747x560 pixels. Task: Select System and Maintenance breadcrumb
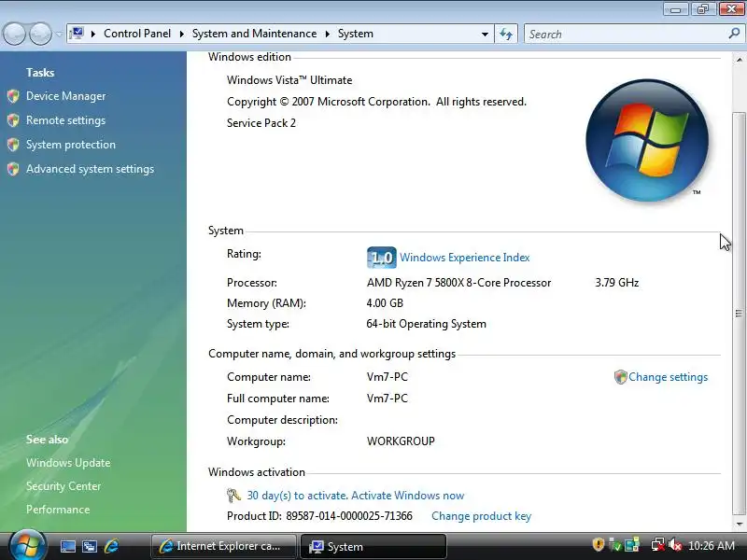click(254, 34)
